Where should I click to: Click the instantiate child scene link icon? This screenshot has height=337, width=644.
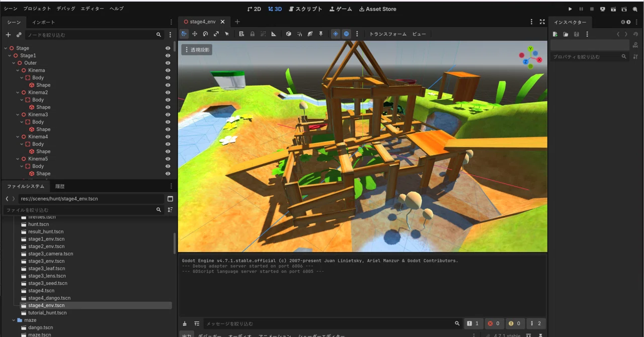(19, 35)
